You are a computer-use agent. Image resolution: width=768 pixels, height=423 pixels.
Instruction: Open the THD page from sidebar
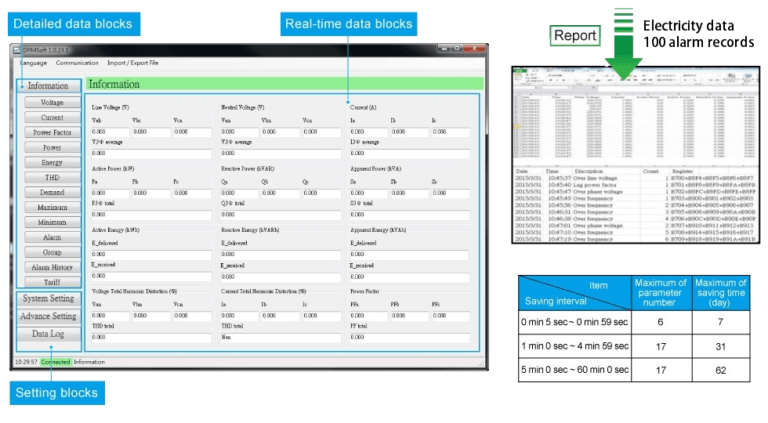[x=52, y=177]
